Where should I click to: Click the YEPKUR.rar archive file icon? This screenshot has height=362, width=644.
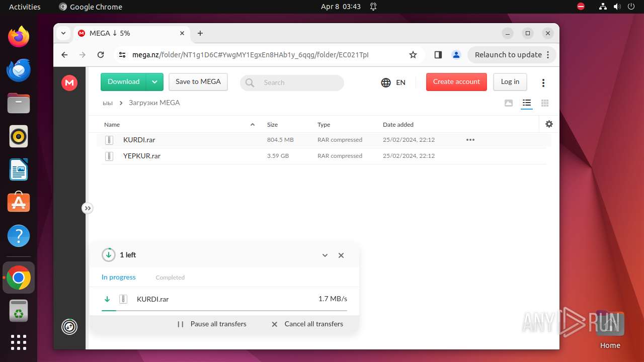(x=109, y=156)
